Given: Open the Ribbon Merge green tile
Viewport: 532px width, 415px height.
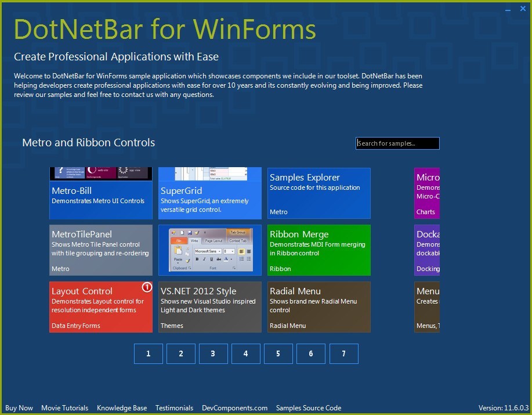Looking at the screenshot, I should click(319, 250).
